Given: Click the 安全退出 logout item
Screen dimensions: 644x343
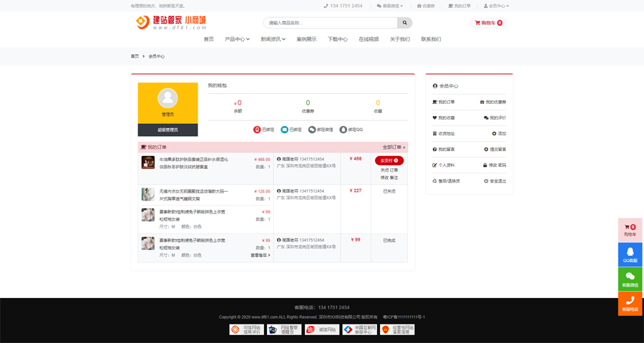Looking at the screenshot, I should [494, 181].
